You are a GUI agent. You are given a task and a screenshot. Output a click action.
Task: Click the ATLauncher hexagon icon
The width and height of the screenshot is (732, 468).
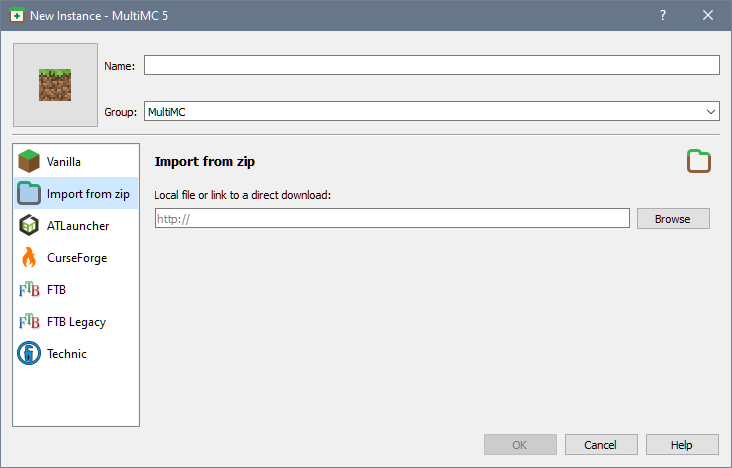pyautogui.click(x=29, y=226)
